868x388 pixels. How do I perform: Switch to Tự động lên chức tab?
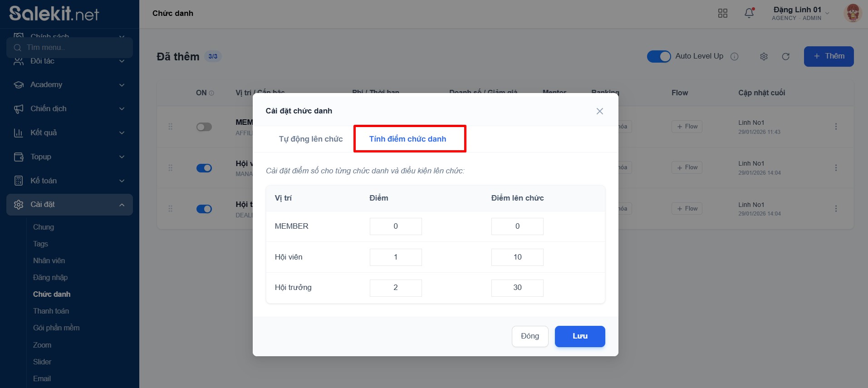pyautogui.click(x=311, y=139)
